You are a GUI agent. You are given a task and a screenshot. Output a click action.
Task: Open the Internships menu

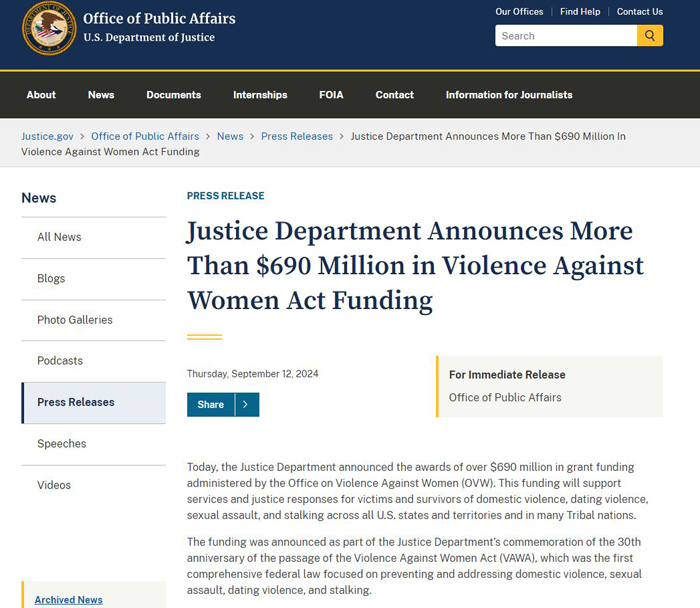point(260,95)
